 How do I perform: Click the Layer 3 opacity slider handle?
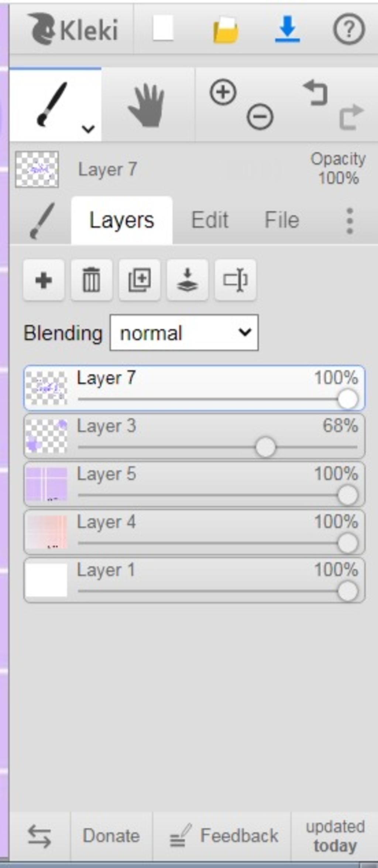(x=265, y=447)
